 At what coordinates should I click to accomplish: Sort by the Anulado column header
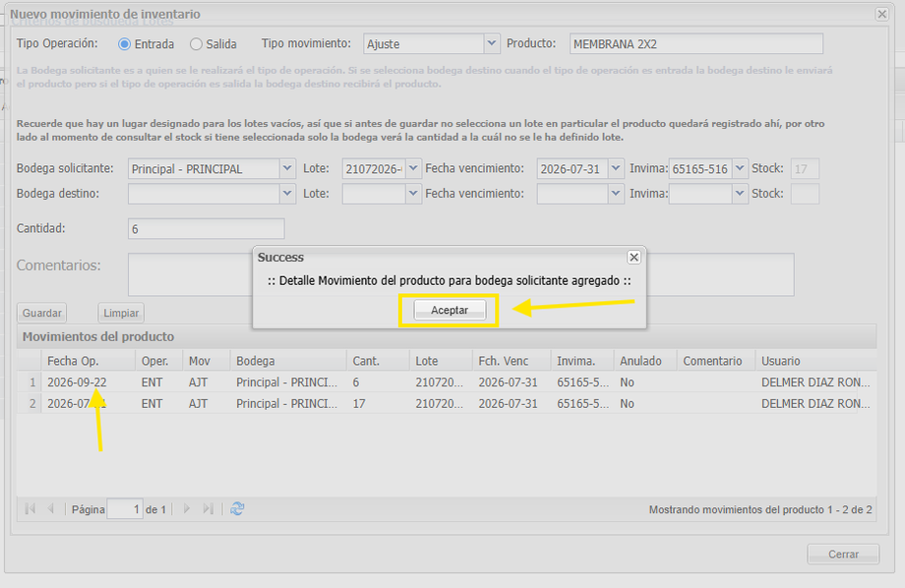click(x=645, y=361)
